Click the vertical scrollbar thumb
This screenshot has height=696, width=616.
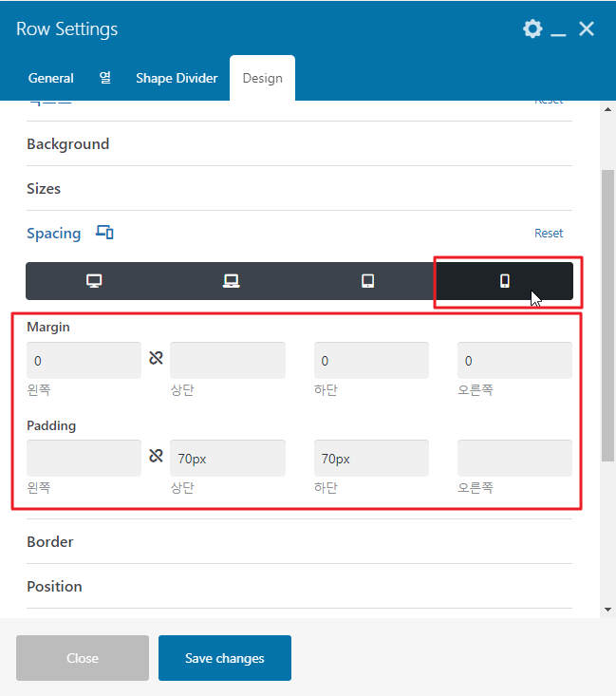607,316
